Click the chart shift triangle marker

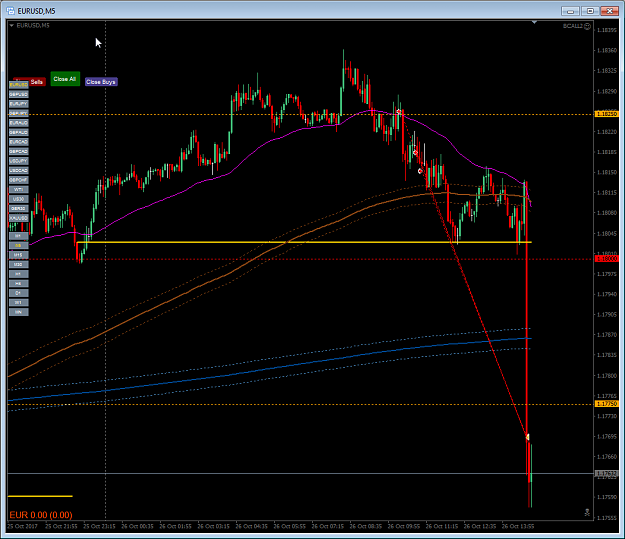point(534,23)
